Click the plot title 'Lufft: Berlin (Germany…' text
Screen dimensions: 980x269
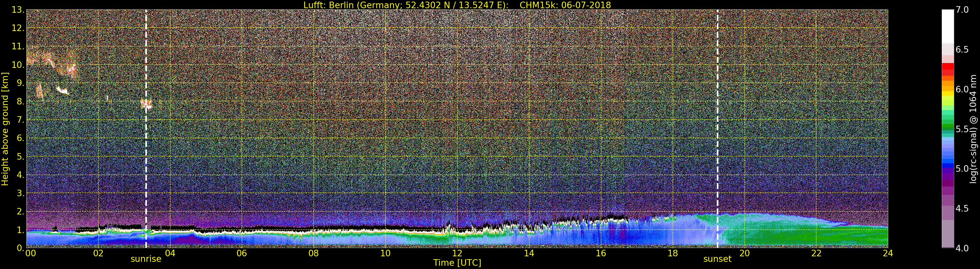tap(457, 5)
